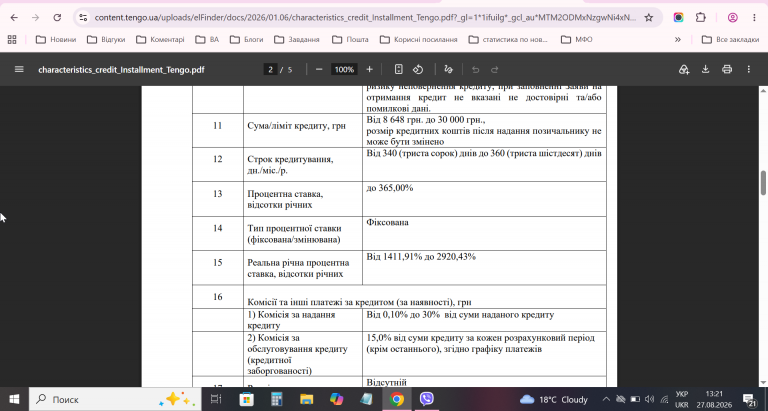Open the Новини bookmark folder
Viewport: 768px width, 411px height.
pyautogui.click(x=56, y=40)
